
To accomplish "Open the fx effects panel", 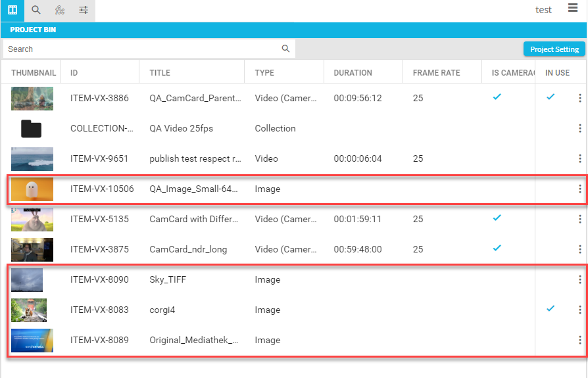I will pos(60,11).
